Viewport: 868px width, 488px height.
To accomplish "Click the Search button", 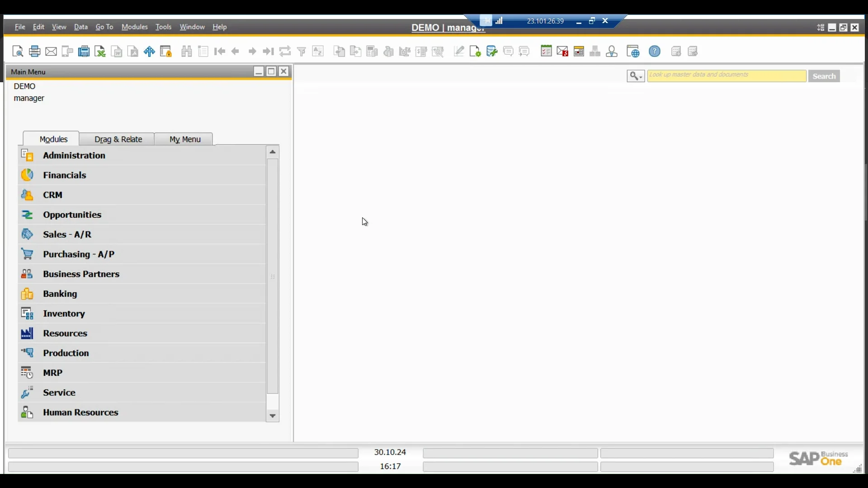I will coord(824,76).
